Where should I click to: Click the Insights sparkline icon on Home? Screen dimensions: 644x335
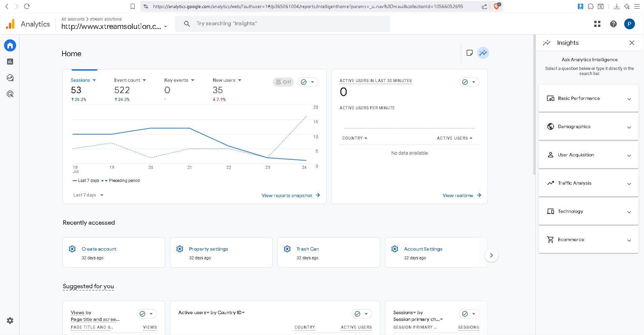pos(483,53)
